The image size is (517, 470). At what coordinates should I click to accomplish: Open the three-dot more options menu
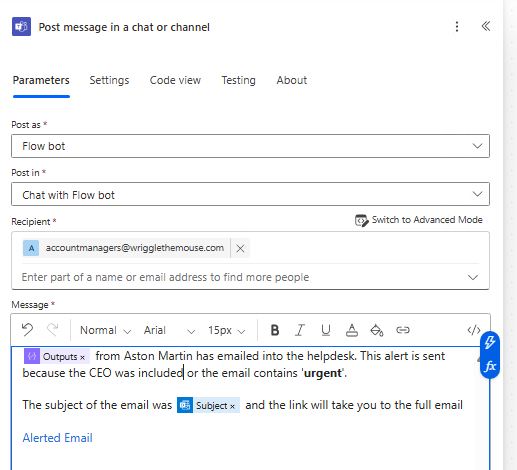click(x=457, y=27)
